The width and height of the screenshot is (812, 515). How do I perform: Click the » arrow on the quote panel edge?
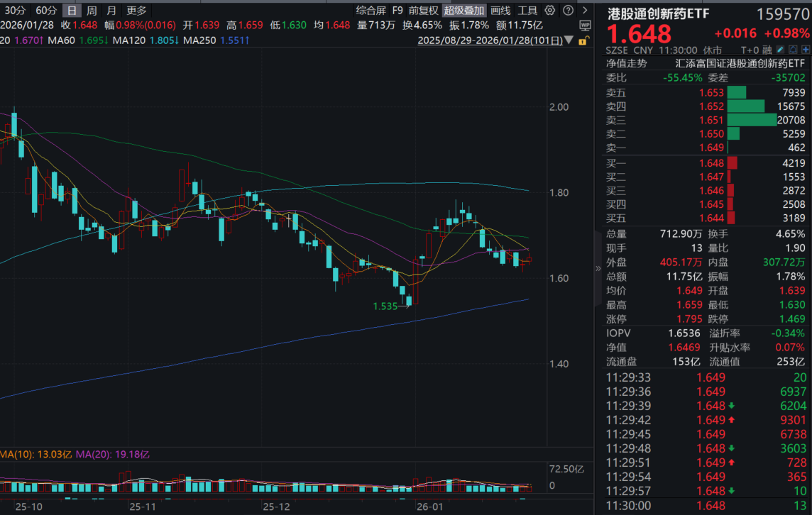(598, 269)
